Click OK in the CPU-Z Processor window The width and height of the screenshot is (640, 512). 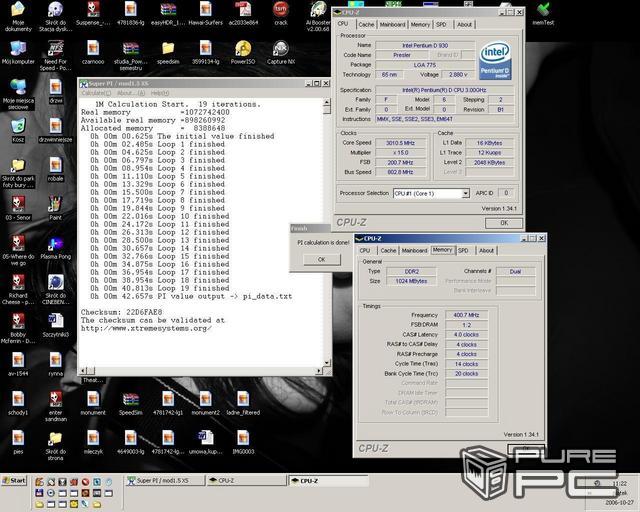tap(504, 223)
